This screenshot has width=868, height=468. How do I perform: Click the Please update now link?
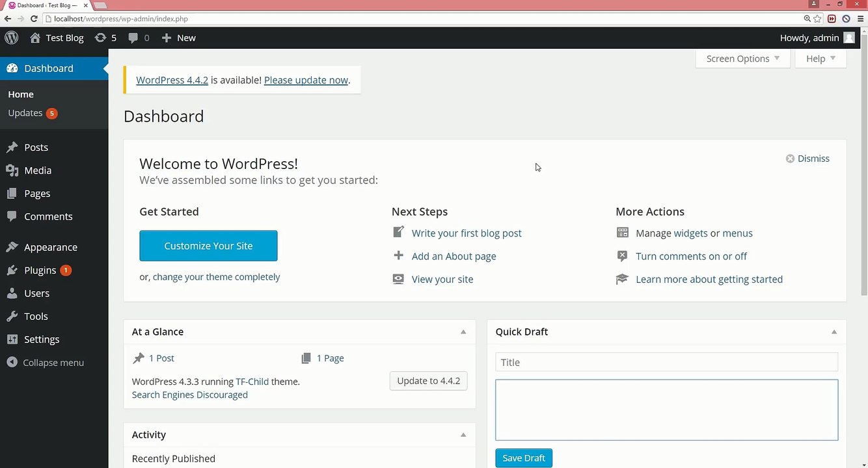306,80
